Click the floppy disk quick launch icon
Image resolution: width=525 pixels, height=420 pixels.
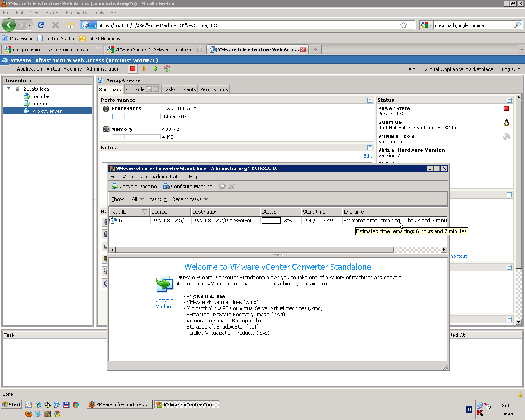[66, 404]
